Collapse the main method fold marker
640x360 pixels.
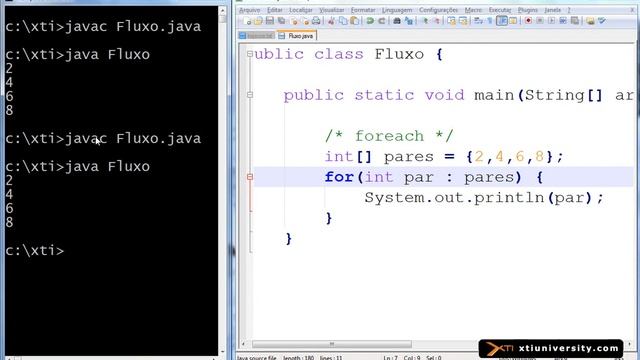250,95
